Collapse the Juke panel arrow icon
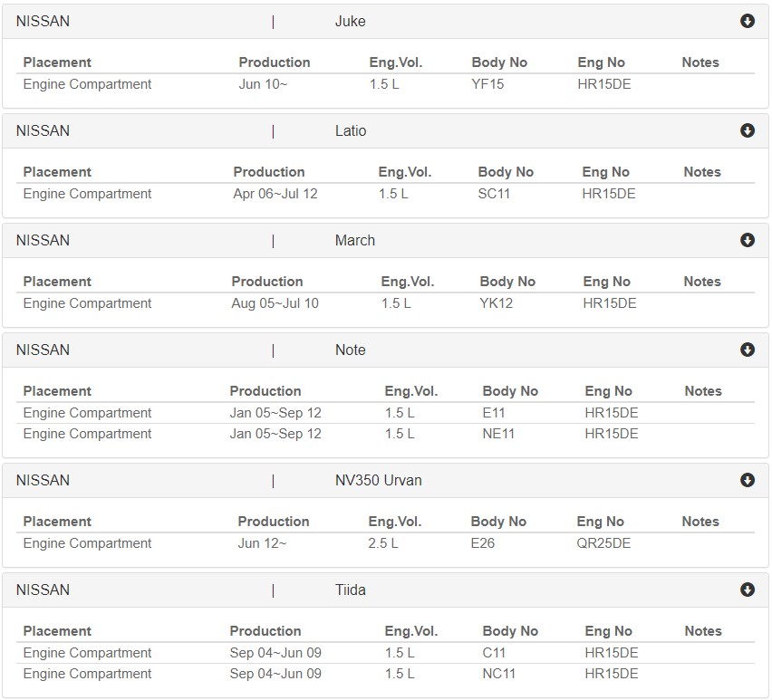 pyautogui.click(x=747, y=21)
